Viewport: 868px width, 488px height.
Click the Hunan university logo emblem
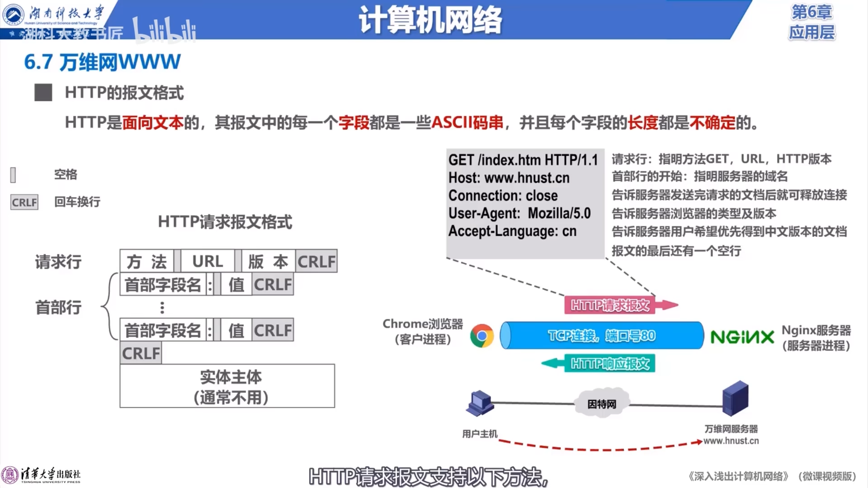point(14,14)
